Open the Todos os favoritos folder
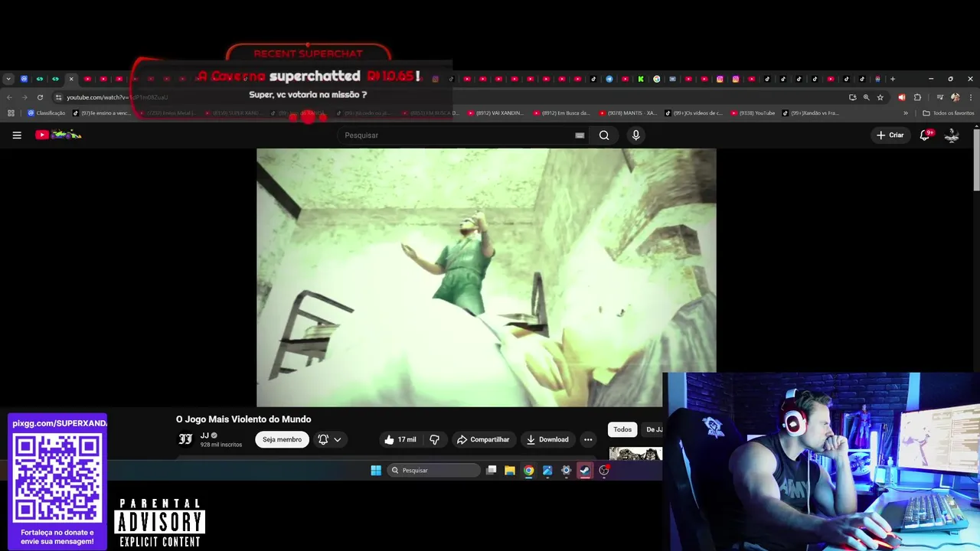This screenshot has height=551, width=980. (948, 113)
